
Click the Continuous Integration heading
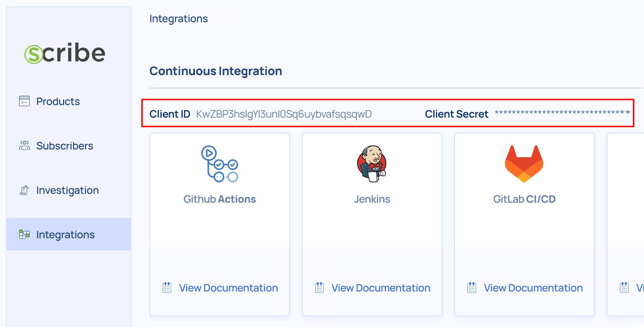pos(216,71)
